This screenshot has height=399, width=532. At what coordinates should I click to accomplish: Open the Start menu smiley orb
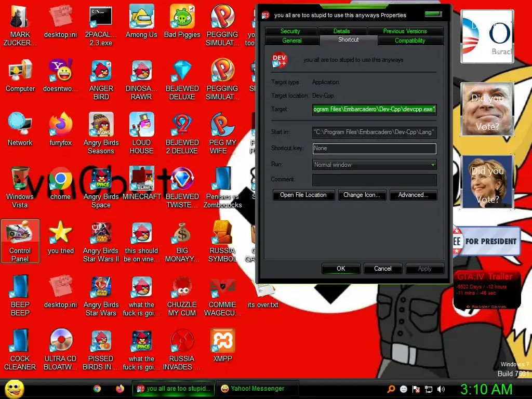[14, 389]
